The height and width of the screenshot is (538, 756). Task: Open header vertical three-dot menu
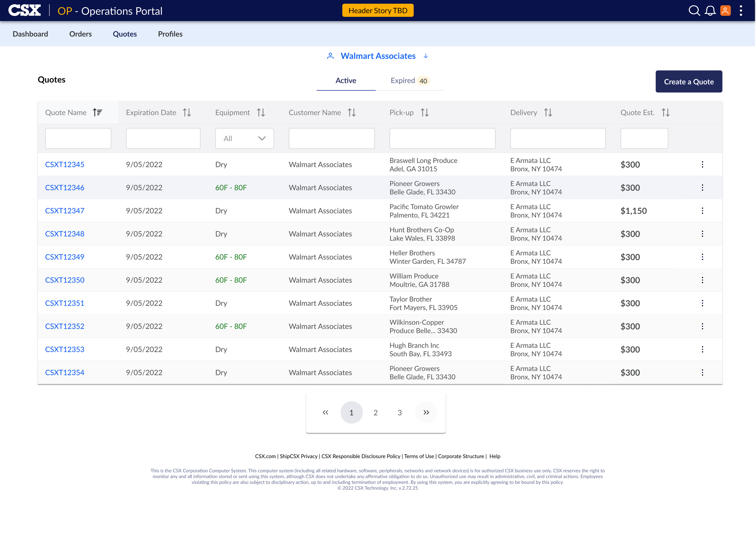741,11
